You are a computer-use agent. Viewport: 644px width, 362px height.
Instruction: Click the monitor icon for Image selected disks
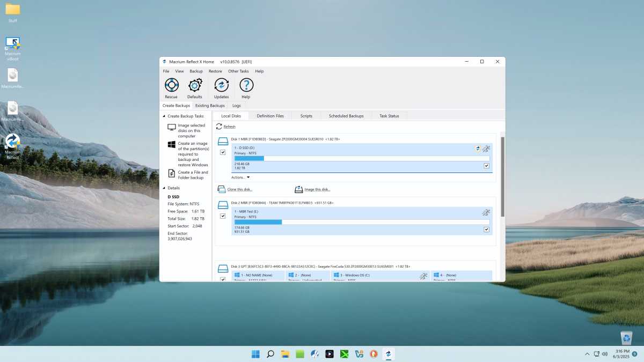[x=172, y=128]
